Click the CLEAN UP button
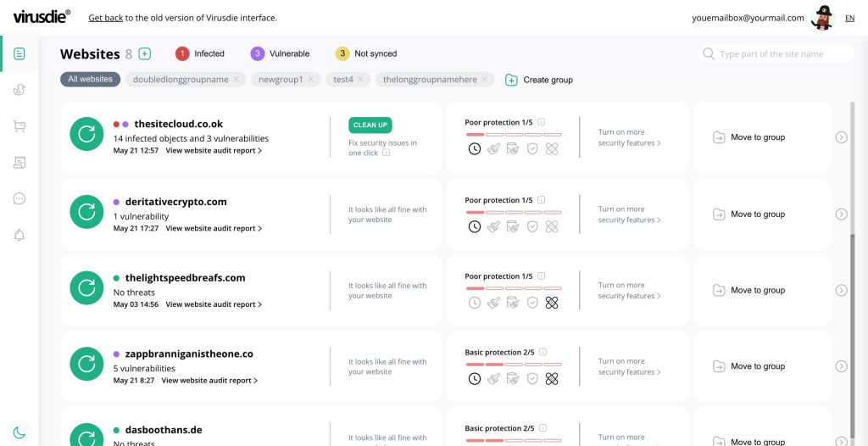 click(x=370, y=125)
